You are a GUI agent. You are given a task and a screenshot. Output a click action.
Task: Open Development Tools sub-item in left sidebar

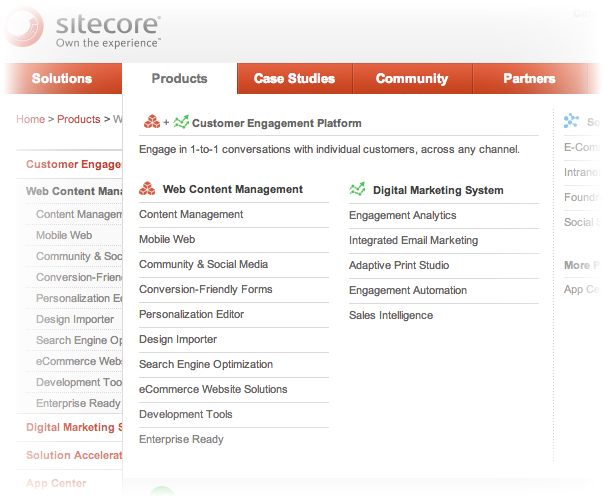click(79, 382)
